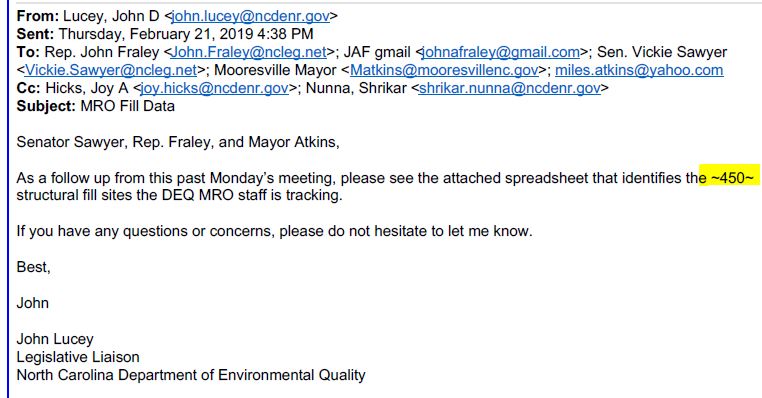Click the greeting line addressing Senator Sawyer
762x398 pixels.
178,142
